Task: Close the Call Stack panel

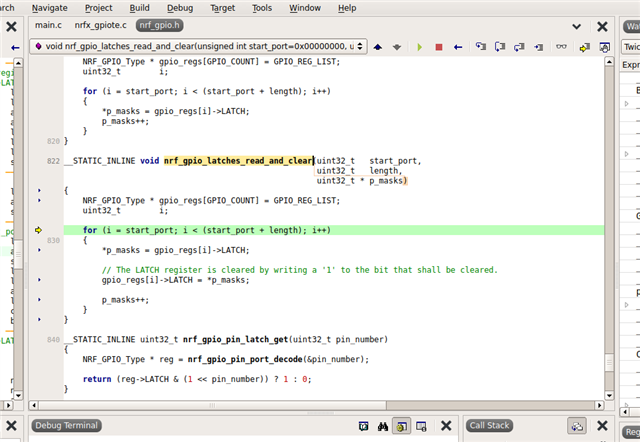Action: [x=602, y=426]
